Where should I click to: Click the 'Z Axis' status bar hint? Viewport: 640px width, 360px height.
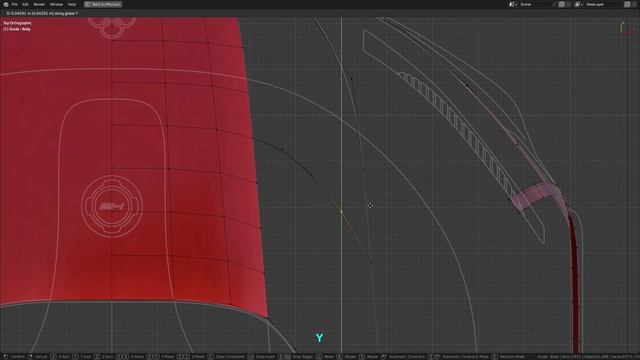[107, 357]
